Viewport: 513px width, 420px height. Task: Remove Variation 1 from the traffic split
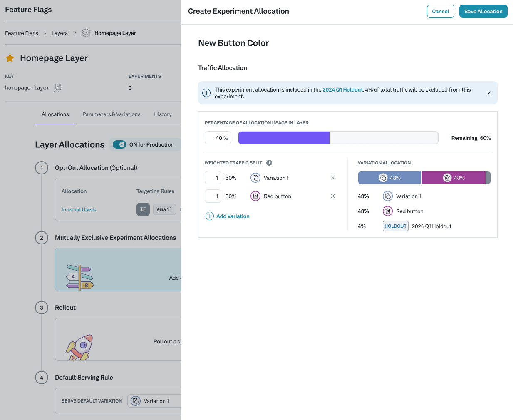point(332,178)
